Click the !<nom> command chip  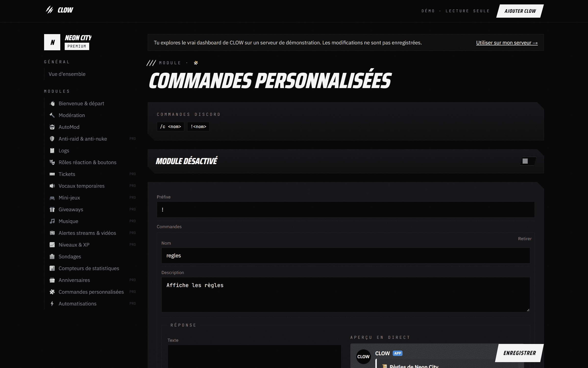[198, 127]
